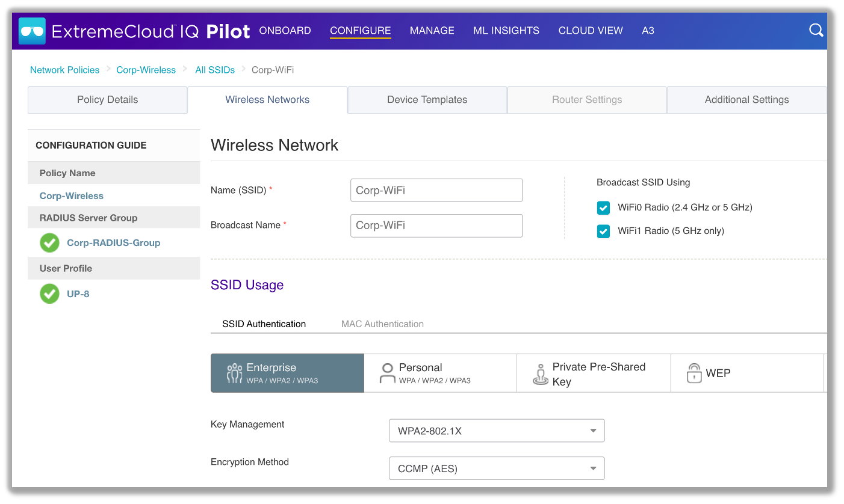Click Broadcast SSID Using label
This screenshot has width=844, height=504.
(644, 182)
